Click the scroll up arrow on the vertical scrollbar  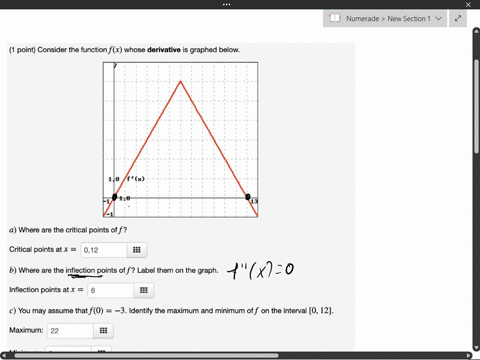476,31
